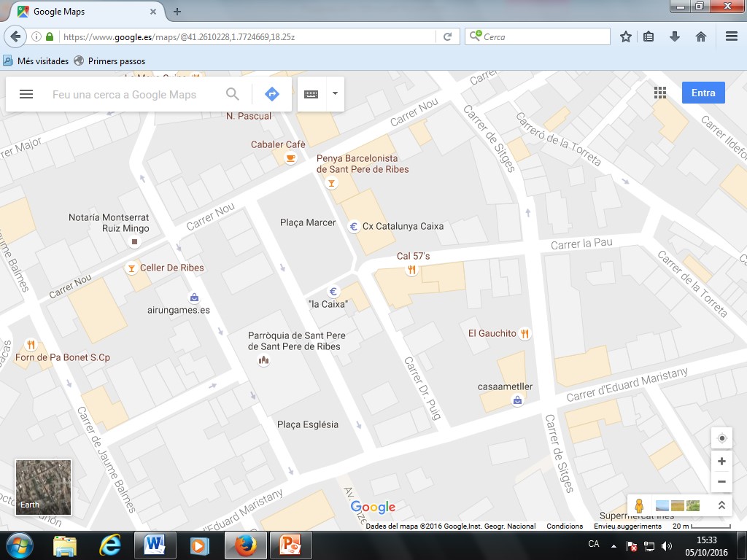Open Microsoft Word from the taskbar

click(x=155, y=545)
